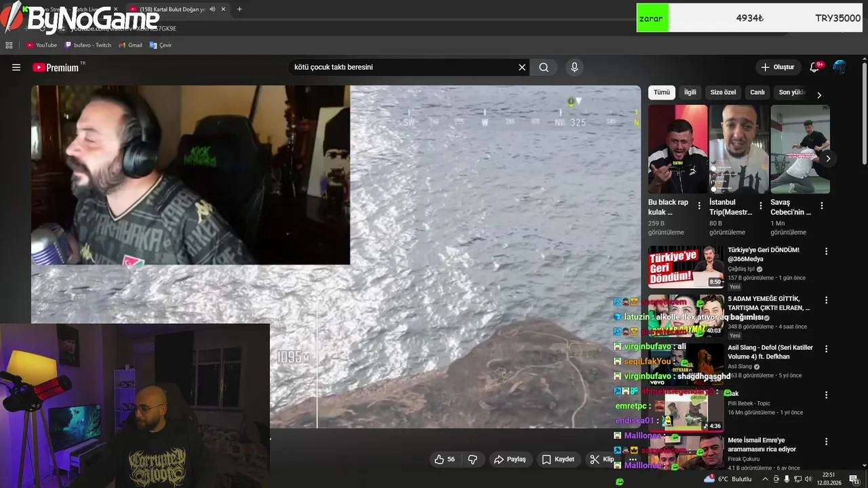
Task: Save the video with Kaydet
Action: [x=558, y=460]
